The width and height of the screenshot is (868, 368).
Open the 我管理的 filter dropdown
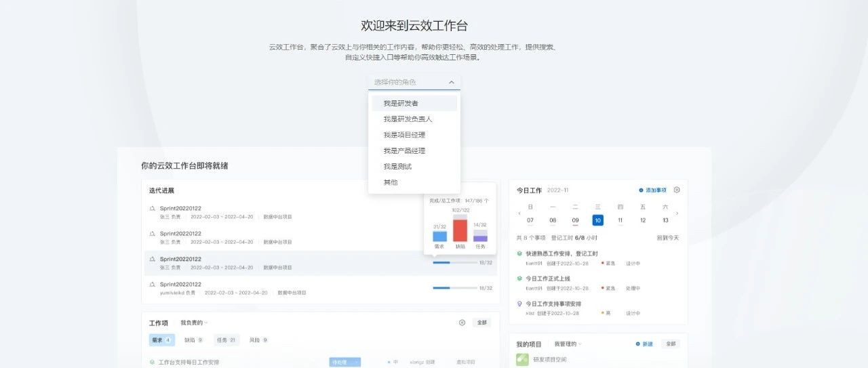tap(568, 344)
